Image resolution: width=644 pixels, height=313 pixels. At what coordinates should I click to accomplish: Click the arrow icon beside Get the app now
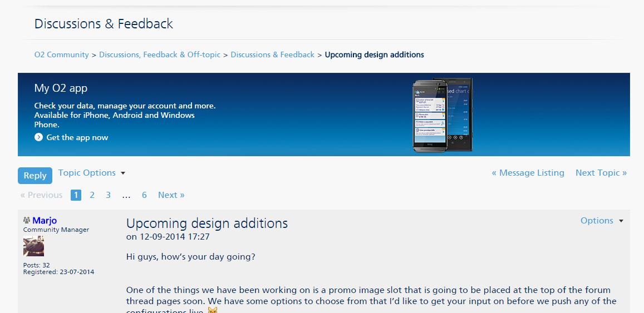pos(38,137)
